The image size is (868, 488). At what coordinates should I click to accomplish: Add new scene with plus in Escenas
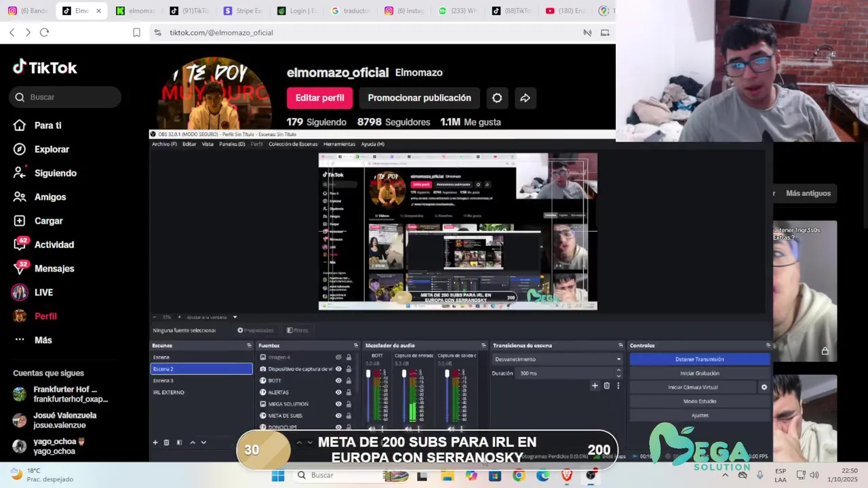click(155, 443)
